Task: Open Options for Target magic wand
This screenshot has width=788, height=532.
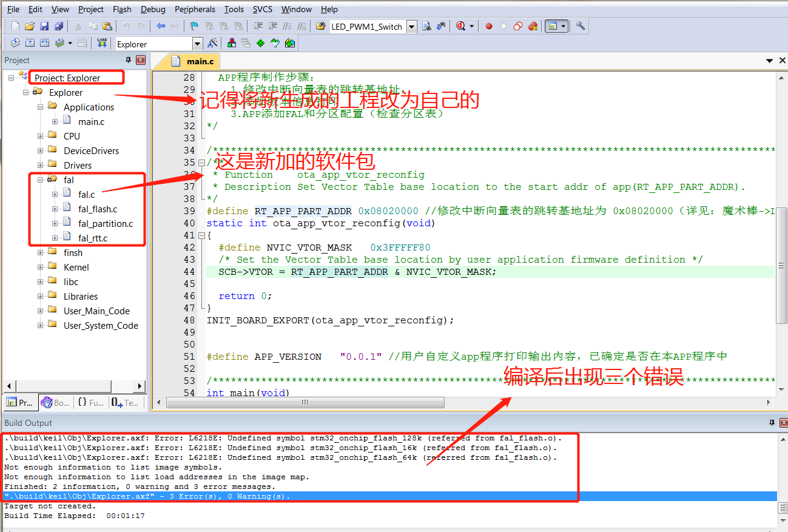Action: (x=212, y=44)
